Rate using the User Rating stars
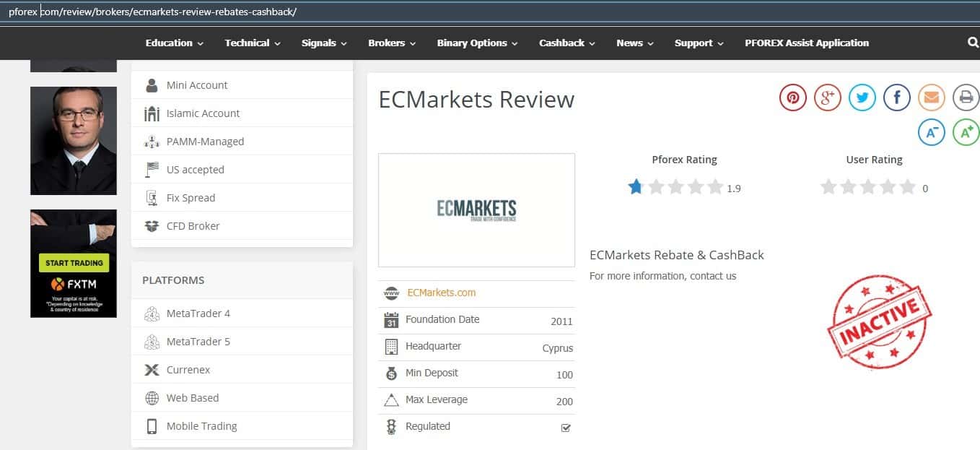The width and height of the screenshot is (980, 450). (868, 188)
